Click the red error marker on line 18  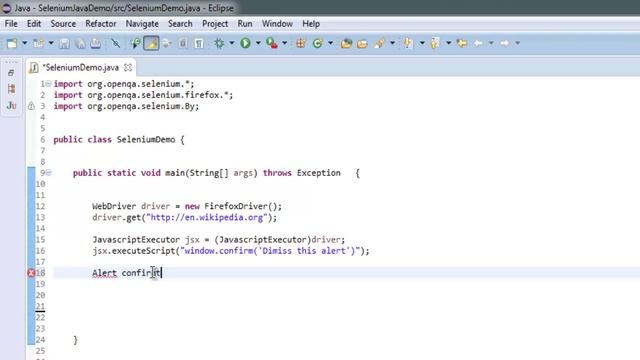(31, 273)
